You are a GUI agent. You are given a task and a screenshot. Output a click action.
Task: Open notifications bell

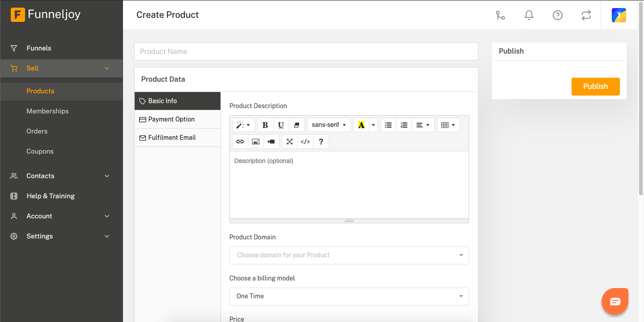pos(529,15)
